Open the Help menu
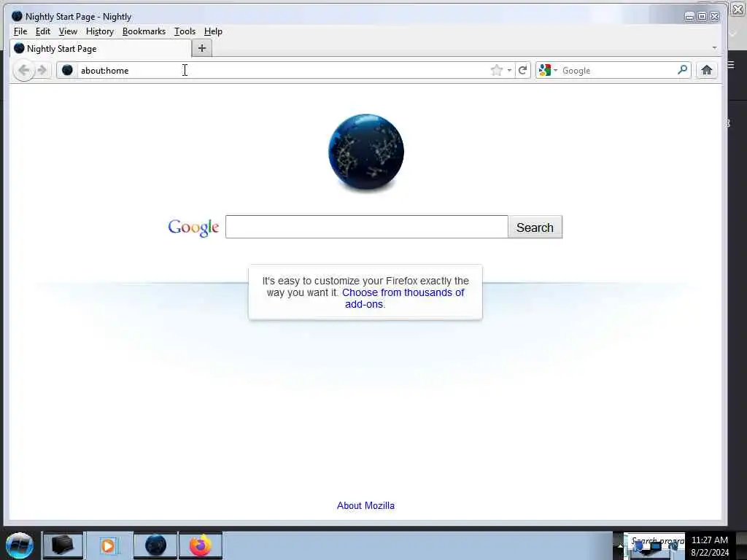747x560 pixels. (213, 31)
